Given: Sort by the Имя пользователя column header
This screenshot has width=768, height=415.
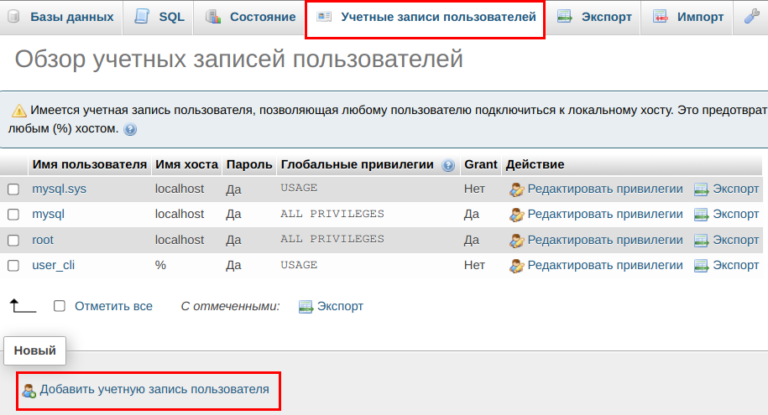Looking at the screenshot, I should click(x=89, y=164).
